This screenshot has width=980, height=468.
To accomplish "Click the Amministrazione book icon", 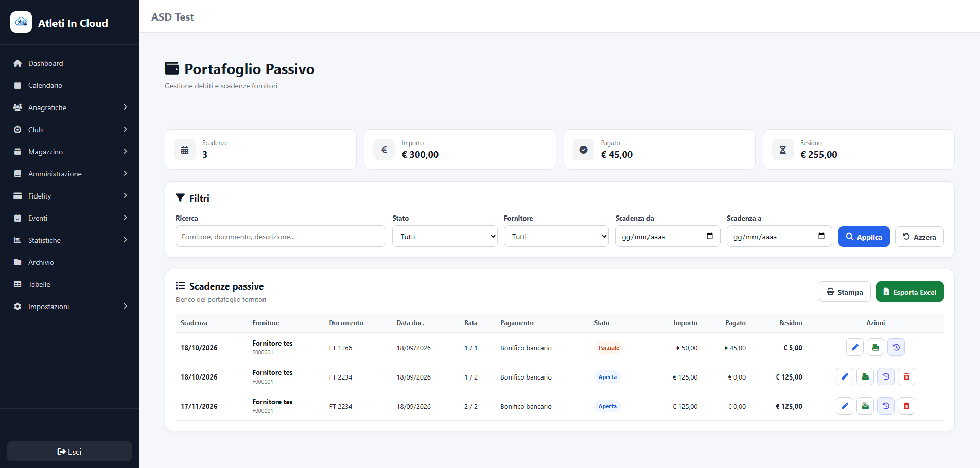I will pyautogui.click(x=17, y=174).
